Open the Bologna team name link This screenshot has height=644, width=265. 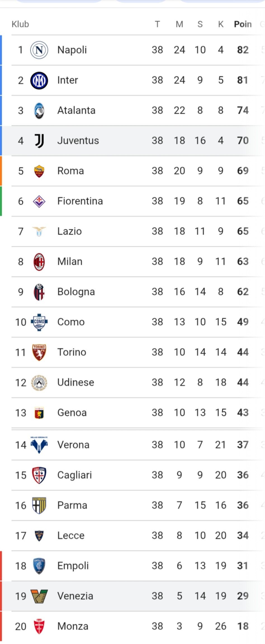[x=76, y=292]
